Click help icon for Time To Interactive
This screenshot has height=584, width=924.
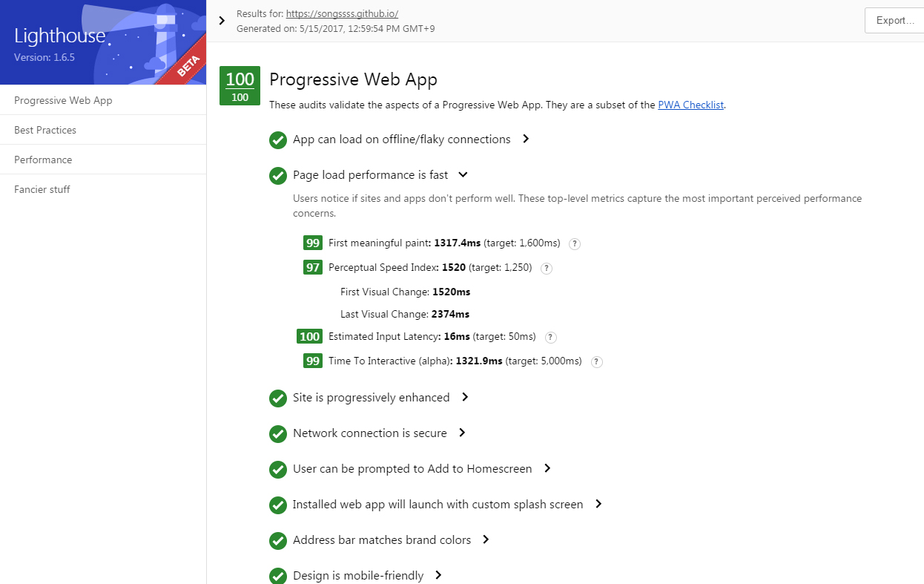coord(597,362)
